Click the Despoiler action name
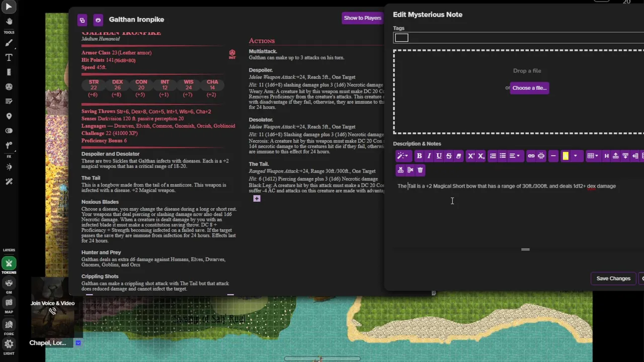Image resolution: width=644 pixels, height=362 pixels. (261, 70)
